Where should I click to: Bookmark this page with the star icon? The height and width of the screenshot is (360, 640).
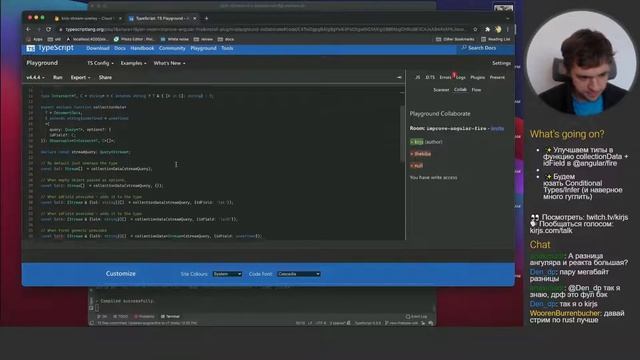[x=475, y=29]
